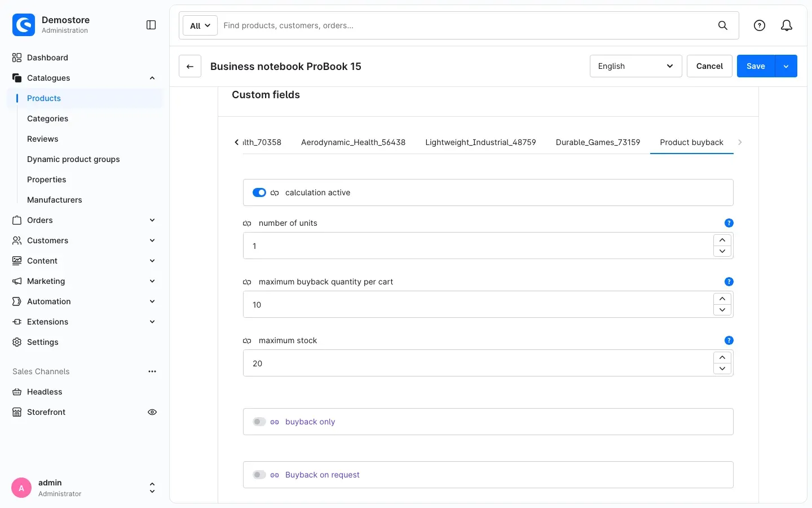
Task: Click help icon for maximum stock
Action: tap(729, 340)
